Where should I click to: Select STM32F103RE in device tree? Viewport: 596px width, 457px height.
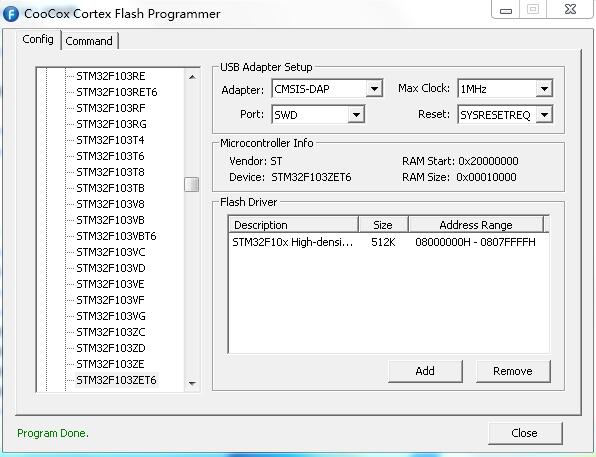coord(111,76)
